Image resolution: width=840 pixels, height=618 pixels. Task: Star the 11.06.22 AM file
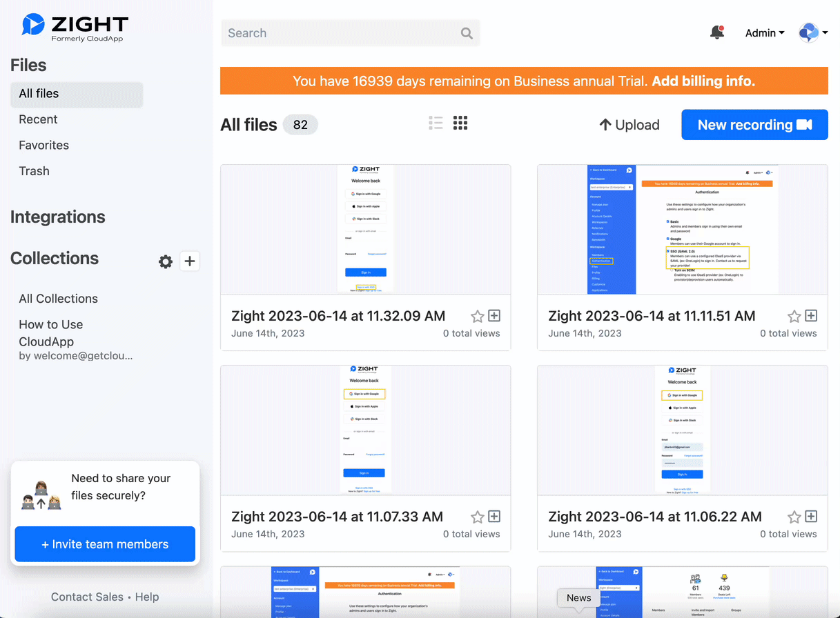(794, 517)
